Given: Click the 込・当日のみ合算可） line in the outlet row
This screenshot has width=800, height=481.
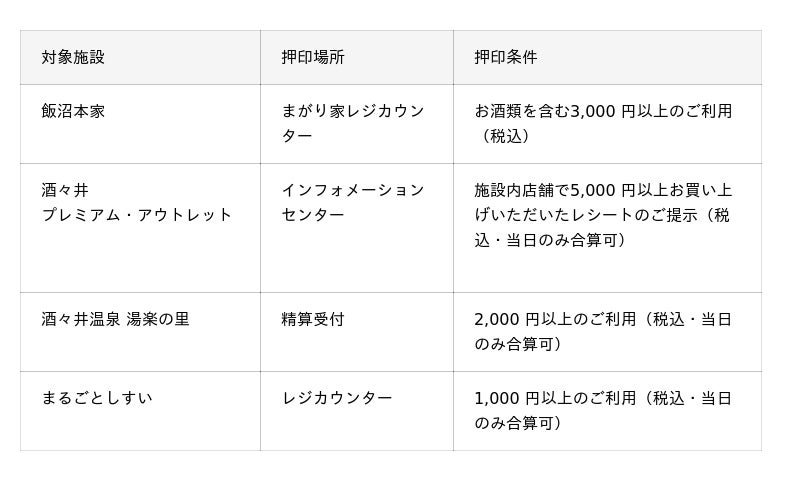Looking at the screenshot, I should [x=550, y=240].
